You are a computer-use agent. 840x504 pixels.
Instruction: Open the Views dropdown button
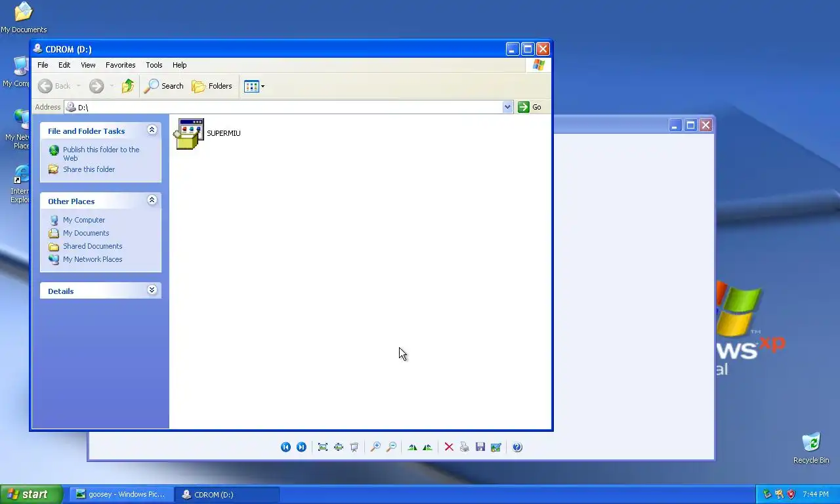(x=255, y=86)
